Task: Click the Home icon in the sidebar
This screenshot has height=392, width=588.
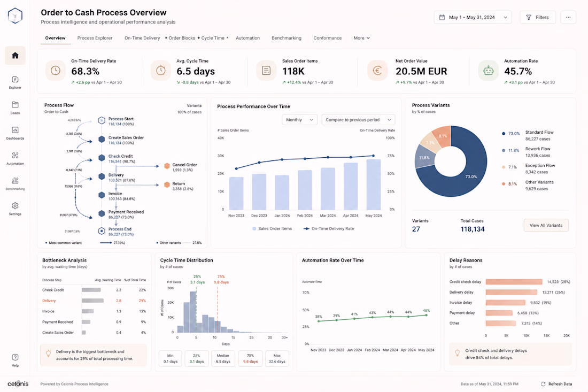Action: 15,56
